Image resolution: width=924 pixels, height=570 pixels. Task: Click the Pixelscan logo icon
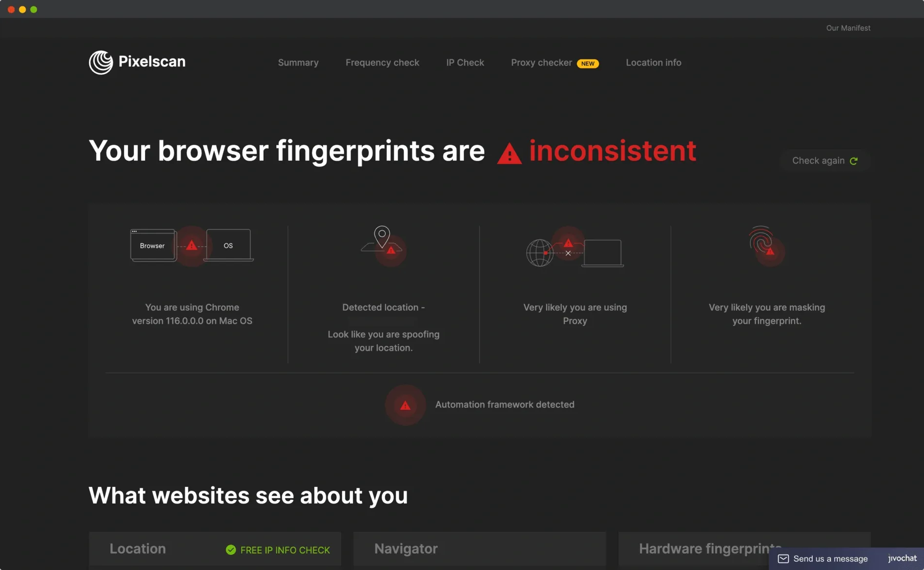(101, 62)
